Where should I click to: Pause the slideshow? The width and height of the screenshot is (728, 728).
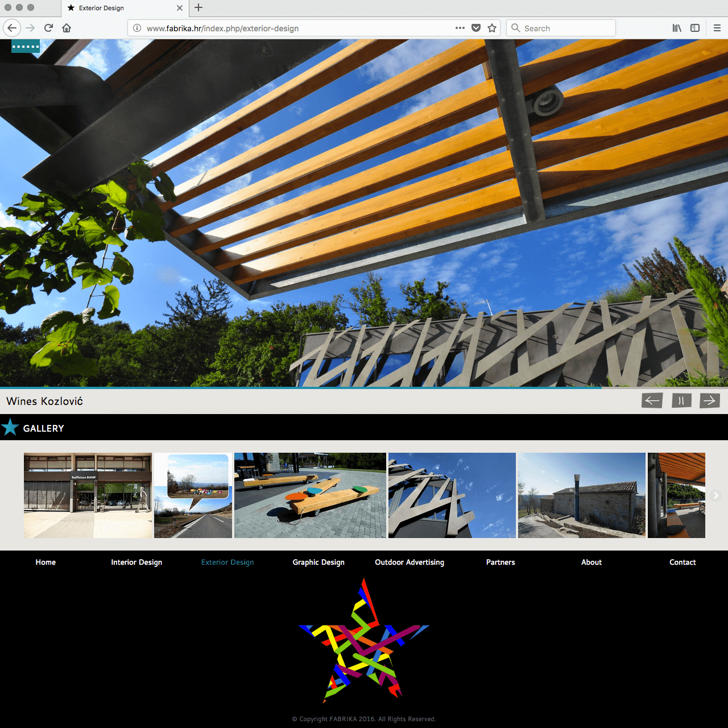click(x=681, y=400)
